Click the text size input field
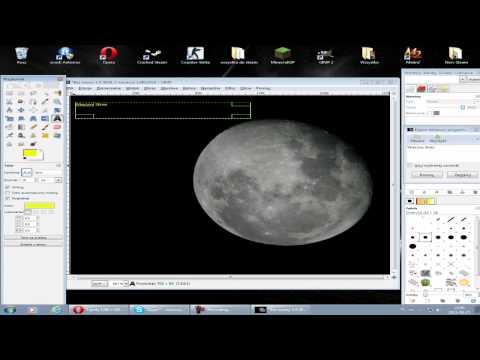 tap(28, 180)
